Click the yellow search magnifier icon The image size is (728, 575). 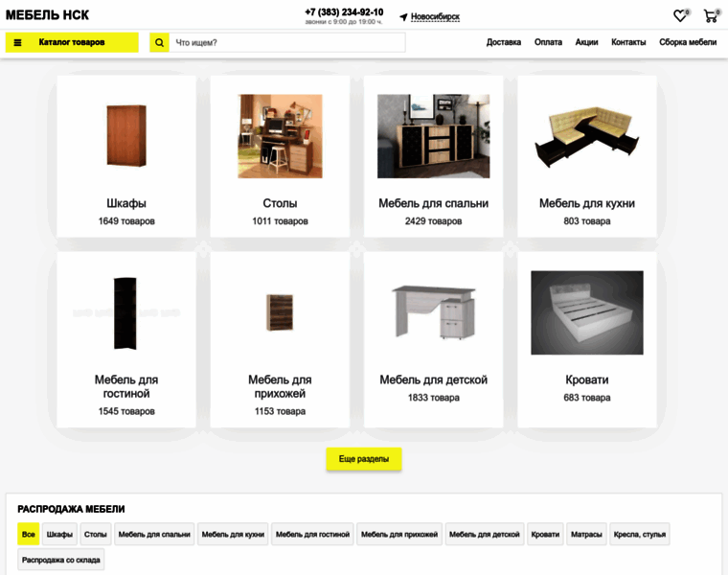[159, 42]
